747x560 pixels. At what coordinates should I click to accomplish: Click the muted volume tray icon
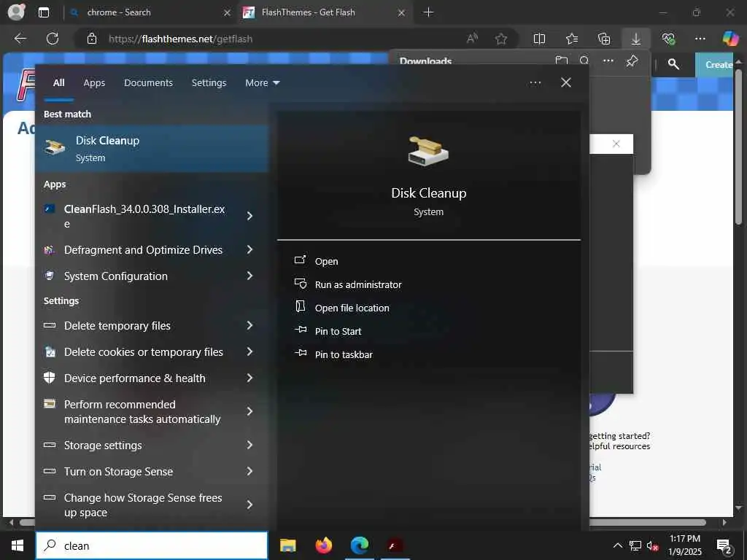pyautogui.click(x=652, y=545)
